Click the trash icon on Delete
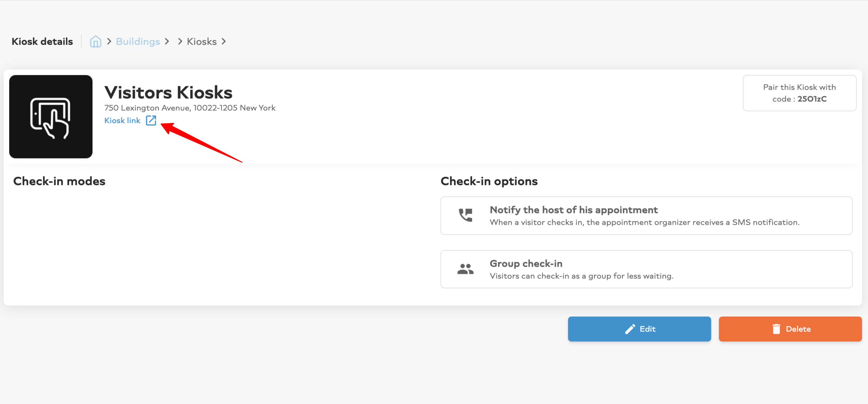This screenshot has height=404, width=868. click(x=776, y=329)
